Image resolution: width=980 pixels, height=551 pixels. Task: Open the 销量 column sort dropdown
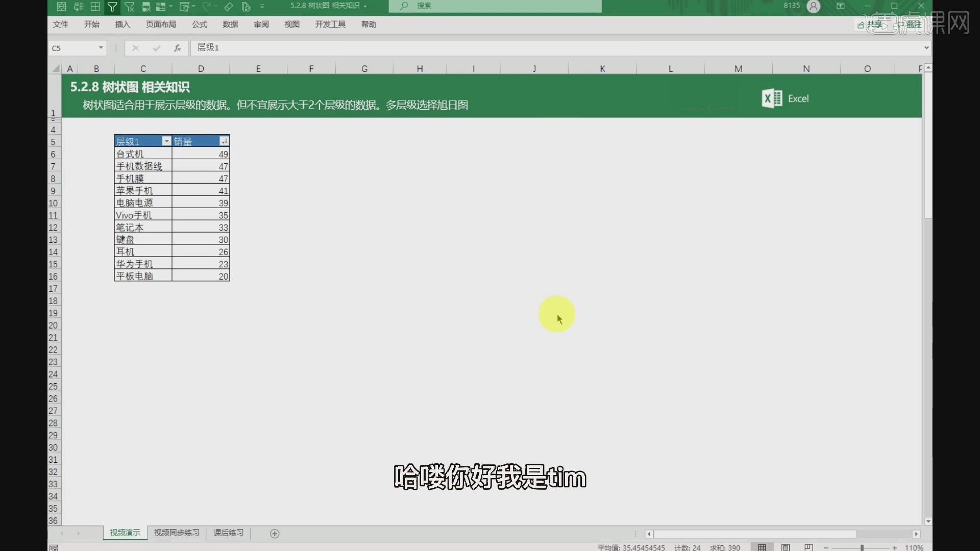point(224,141)
